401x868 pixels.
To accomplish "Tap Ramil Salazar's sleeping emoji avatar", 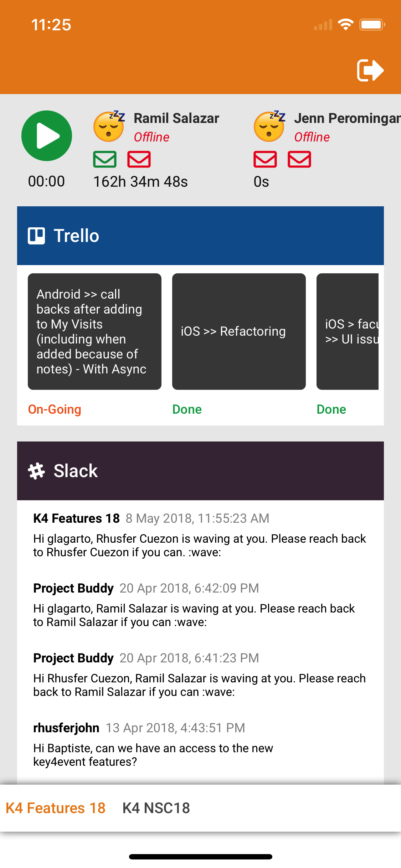I will [x=109, y=126].
